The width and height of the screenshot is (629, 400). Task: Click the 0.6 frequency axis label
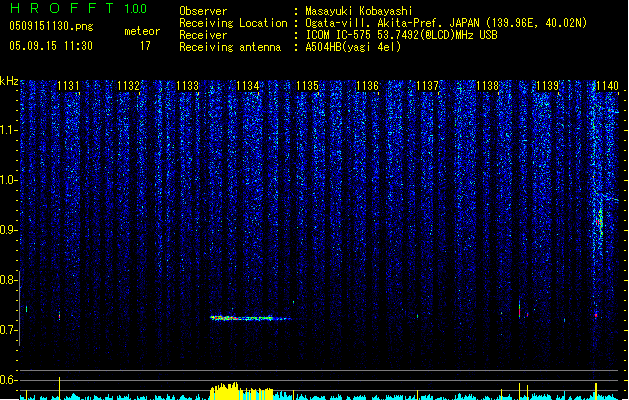click(x=8, y=380)
